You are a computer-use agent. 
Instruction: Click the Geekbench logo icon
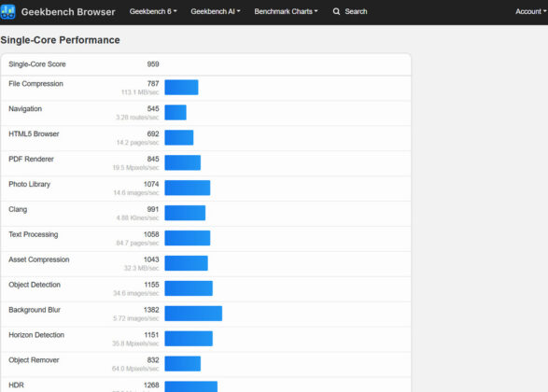pyautogui.click(x=7, y=11)
